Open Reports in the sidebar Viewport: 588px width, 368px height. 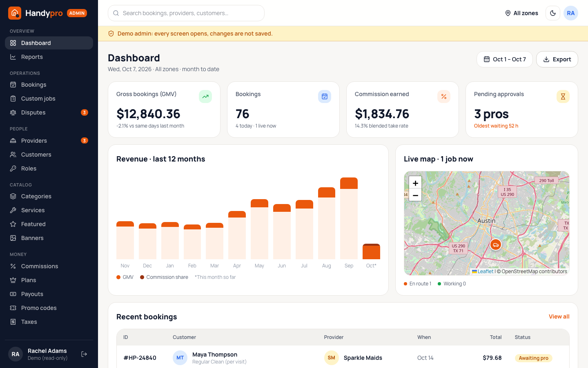click(x=49, y=57)
